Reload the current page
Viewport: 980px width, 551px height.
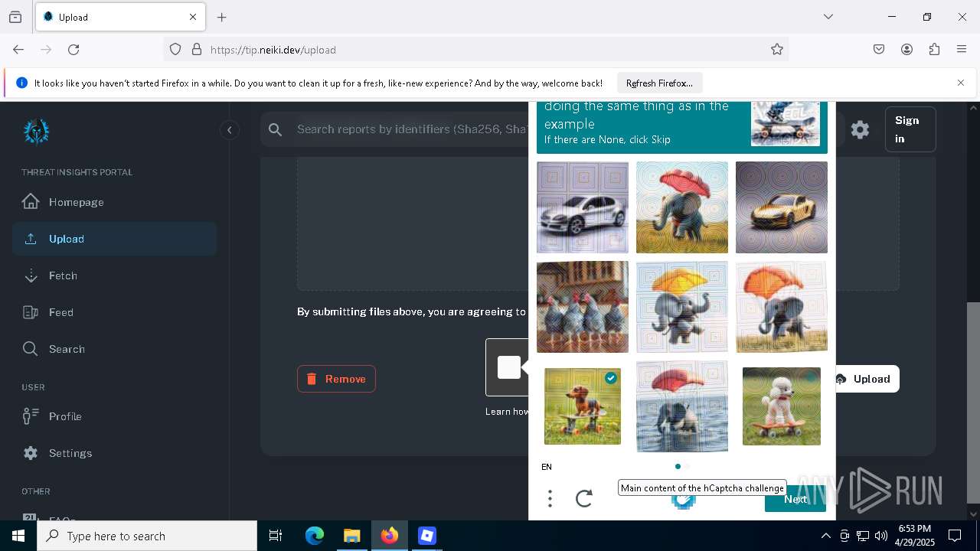tap(73, 49)
